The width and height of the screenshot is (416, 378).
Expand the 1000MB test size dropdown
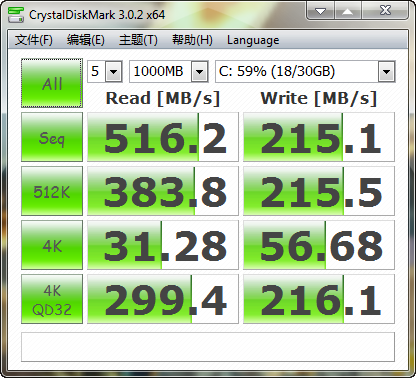(199, 71)
